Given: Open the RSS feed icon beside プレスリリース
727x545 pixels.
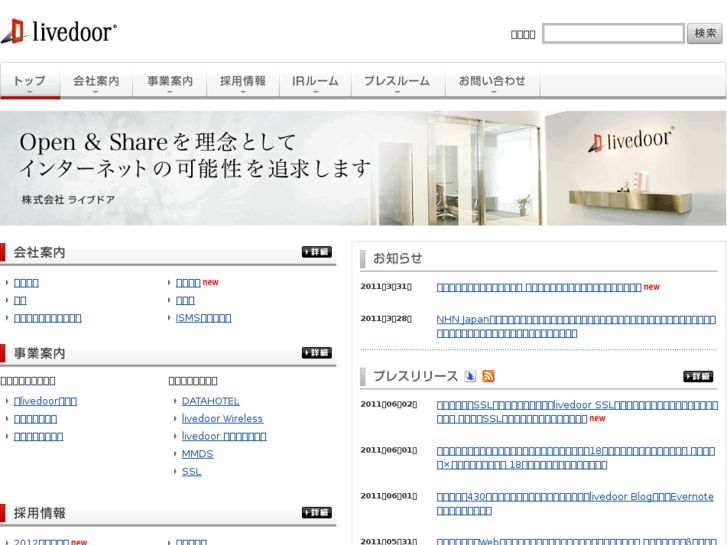Looking at the screenshot, I should [488, 376].
